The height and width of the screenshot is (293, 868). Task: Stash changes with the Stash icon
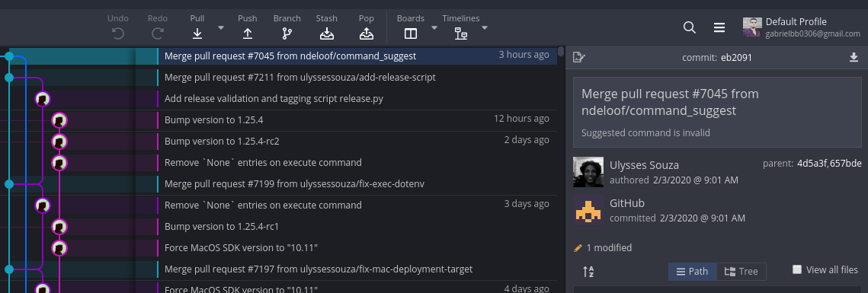327,33
